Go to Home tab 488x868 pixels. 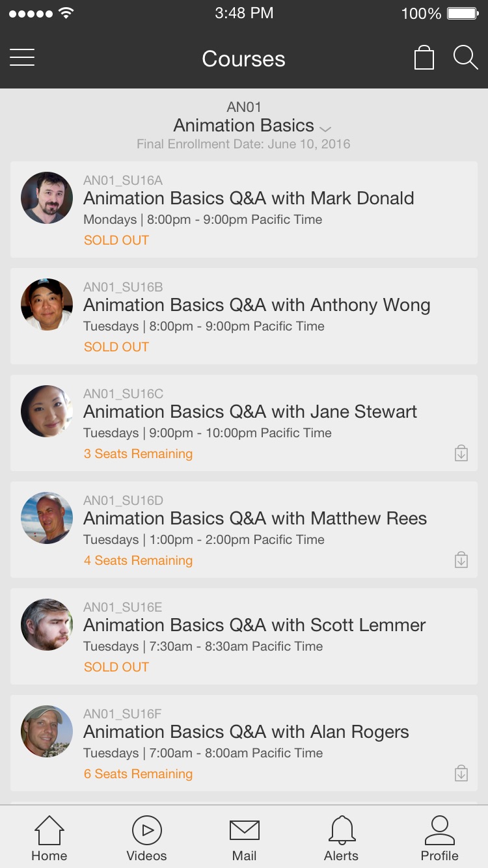(x=49, y=839)
